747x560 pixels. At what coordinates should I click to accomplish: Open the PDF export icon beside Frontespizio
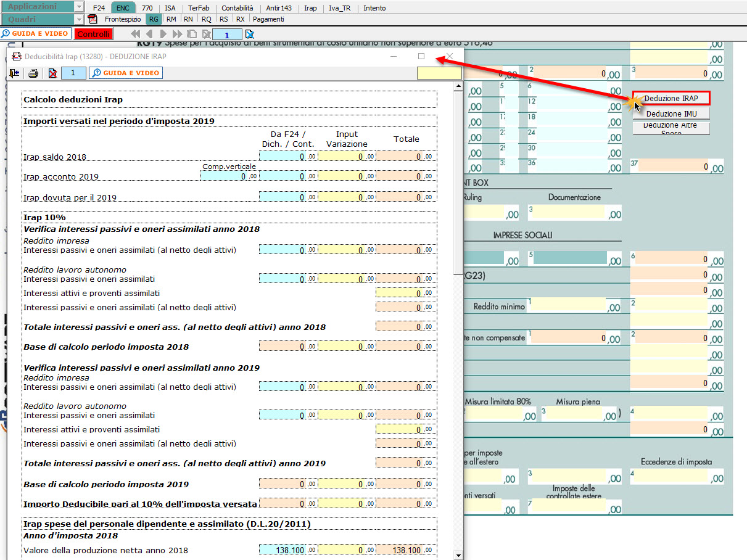tap(93, 19)
